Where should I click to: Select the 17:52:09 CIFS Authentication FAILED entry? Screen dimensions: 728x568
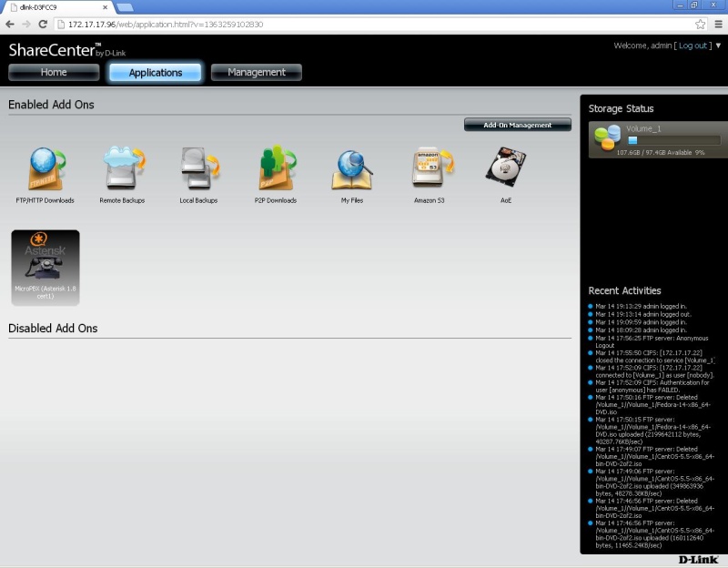(652, 387)
